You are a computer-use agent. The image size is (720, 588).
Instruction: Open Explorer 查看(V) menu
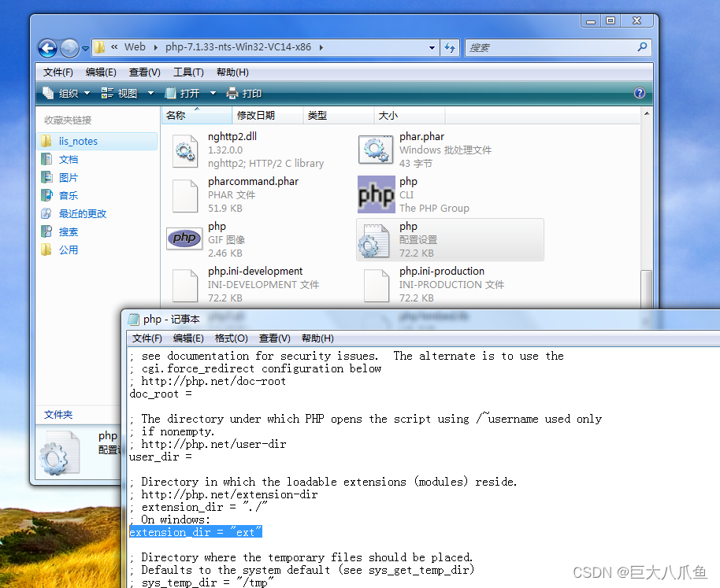(x=145, y=72)
